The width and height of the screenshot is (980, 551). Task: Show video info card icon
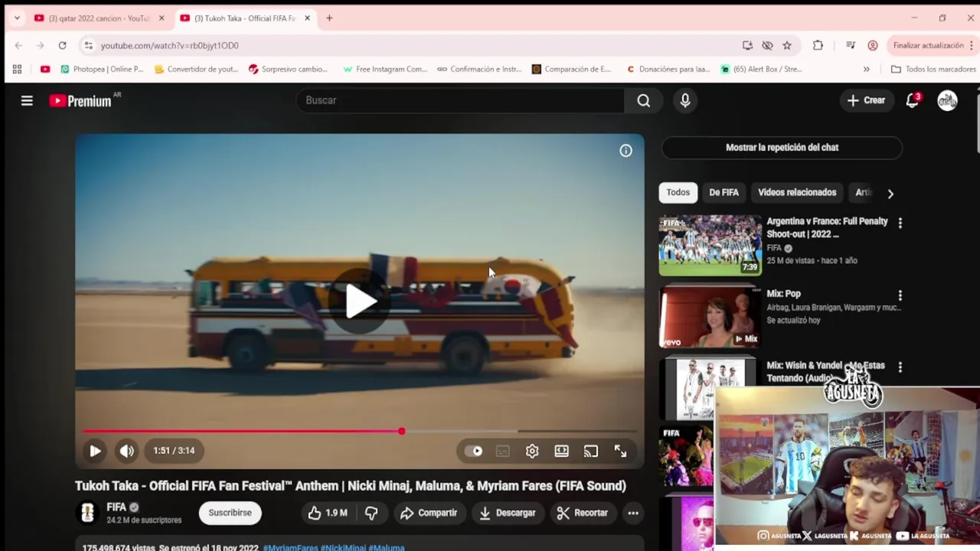pos(626,151)
